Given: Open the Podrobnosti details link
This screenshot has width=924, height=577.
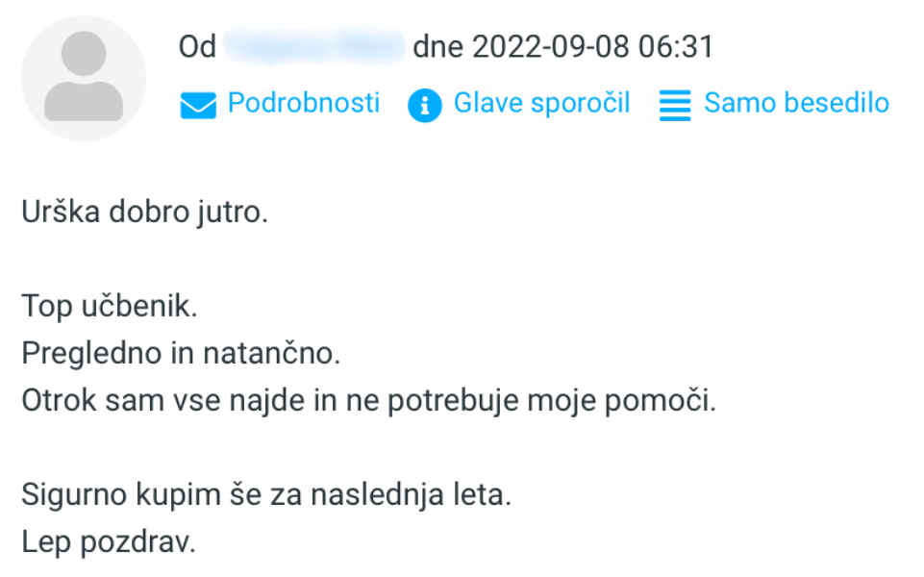Looking at the screenshot, I should (303, 103).
